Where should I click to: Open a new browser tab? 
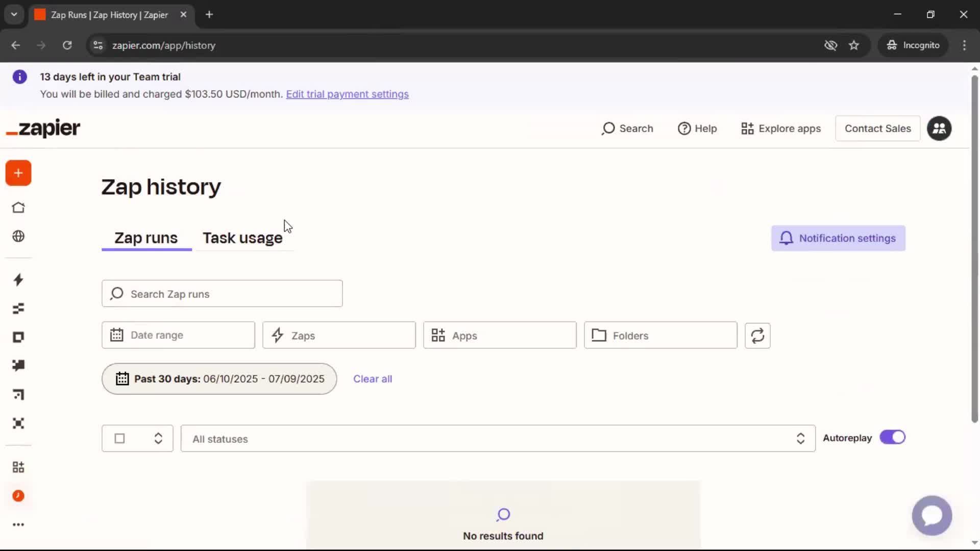209,15
